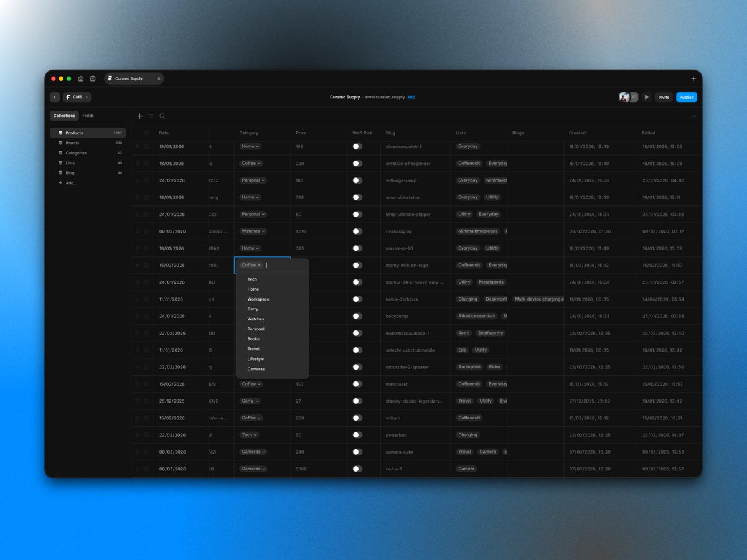Preview the site with the play button

647,97
